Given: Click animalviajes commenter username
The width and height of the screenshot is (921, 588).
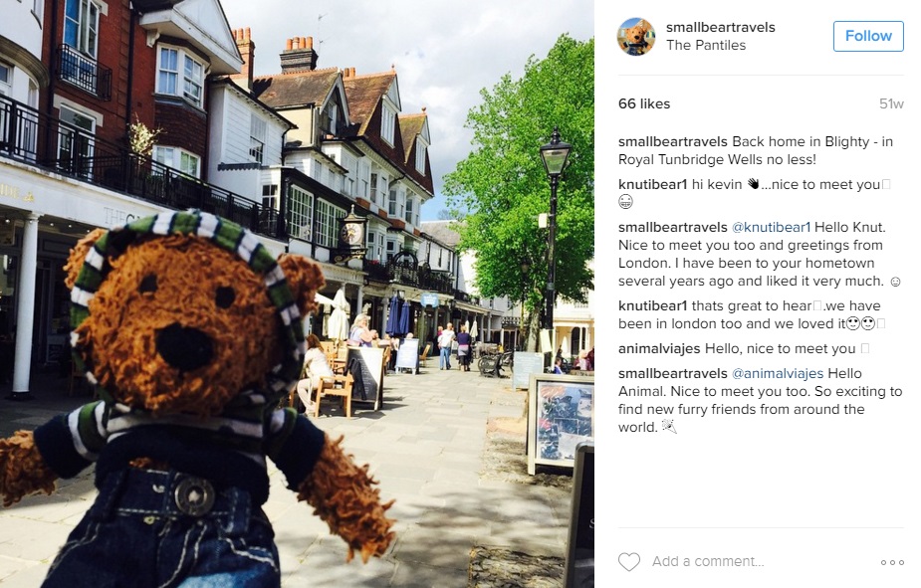Looking at the screenshot, I should [659, 348].
